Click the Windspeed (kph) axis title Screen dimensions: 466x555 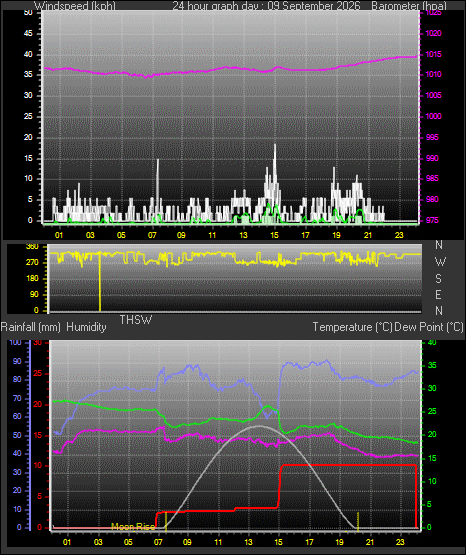[75, 6]
